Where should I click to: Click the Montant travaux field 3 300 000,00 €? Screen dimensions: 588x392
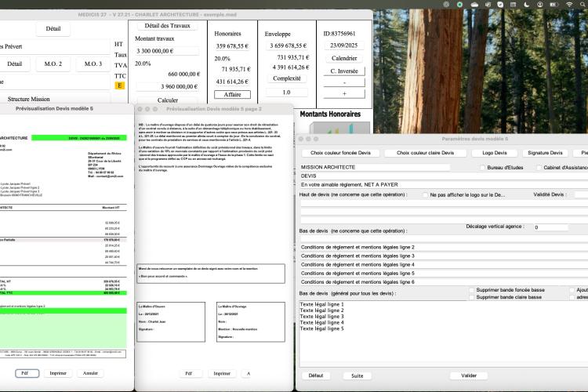(x=166, y=51)
